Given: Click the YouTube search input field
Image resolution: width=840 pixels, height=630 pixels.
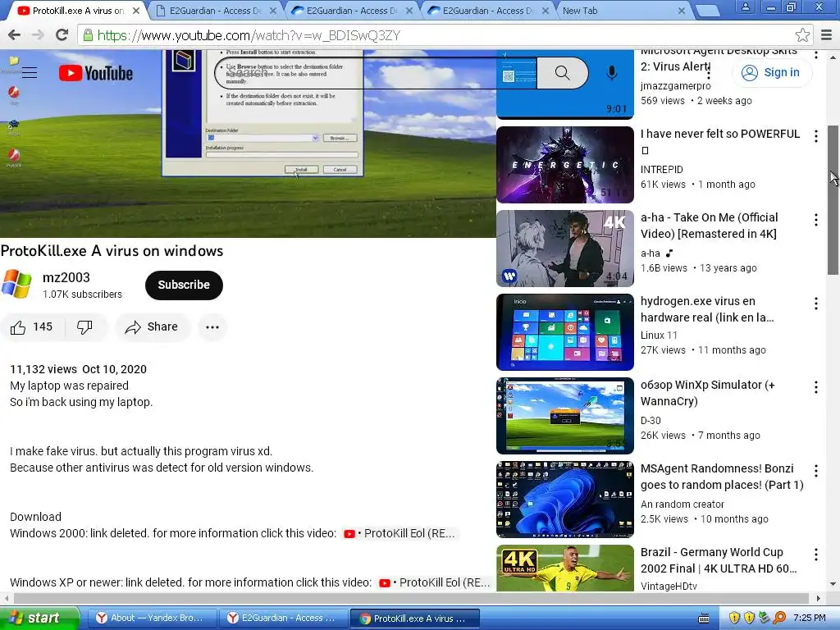Looking at the screenshot, I should click(376, 73).
